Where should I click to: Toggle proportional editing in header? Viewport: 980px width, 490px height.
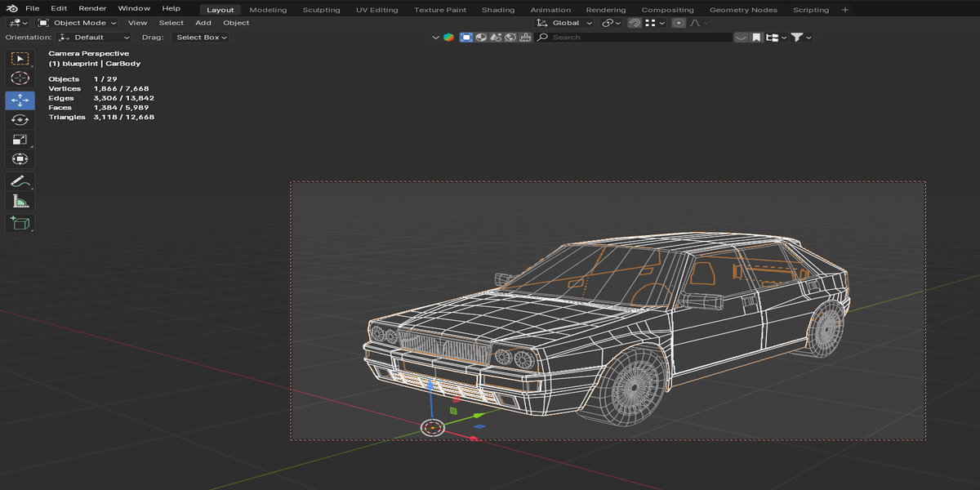(679, 23)
